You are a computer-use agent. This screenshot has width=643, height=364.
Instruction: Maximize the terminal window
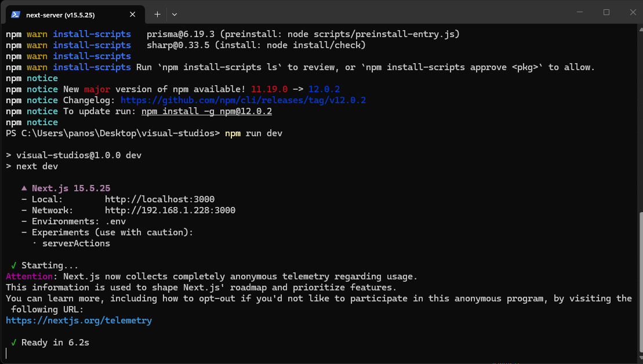coord(606,12)
